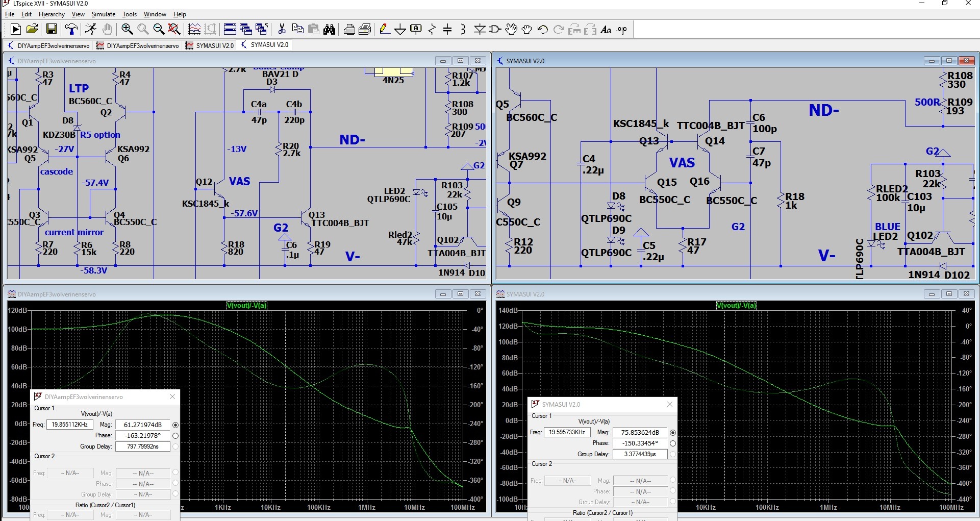Save with the floppy disk icon
The height and width of the screenshot is (521, 980).
click(x=51, y=29)
